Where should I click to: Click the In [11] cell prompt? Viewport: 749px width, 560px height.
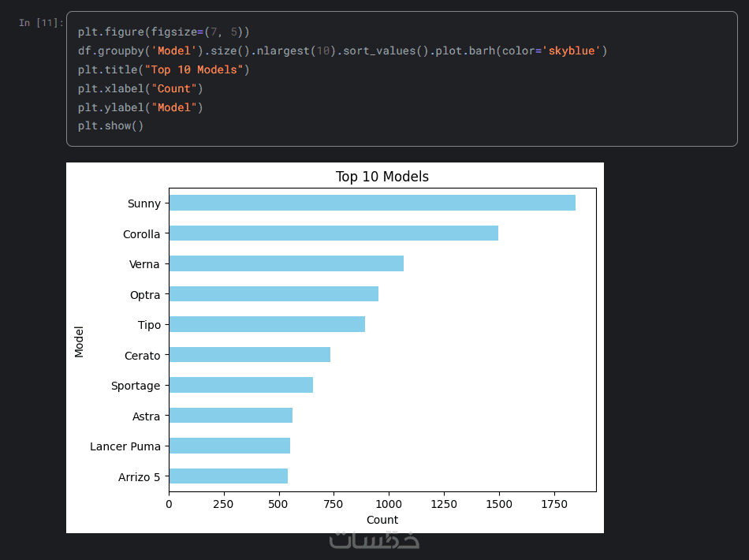point(41,23)
